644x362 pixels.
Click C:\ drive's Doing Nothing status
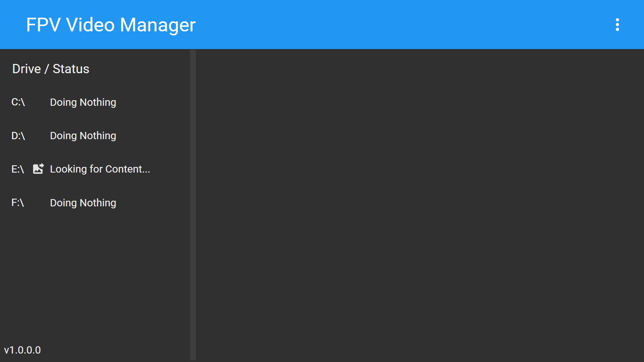pyautogui.click(x=83, y=102)
